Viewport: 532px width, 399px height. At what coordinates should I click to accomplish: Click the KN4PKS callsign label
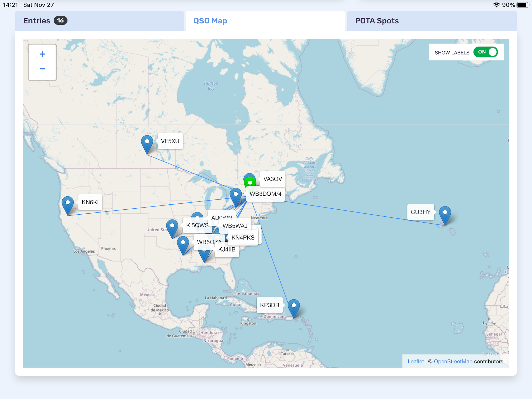(243, 238)
